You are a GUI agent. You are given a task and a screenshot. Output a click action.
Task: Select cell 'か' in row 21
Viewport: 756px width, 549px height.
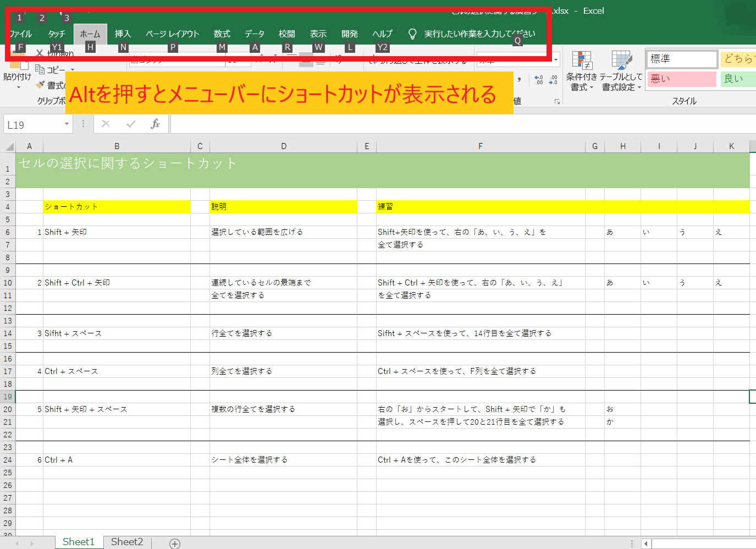(622, 422)
